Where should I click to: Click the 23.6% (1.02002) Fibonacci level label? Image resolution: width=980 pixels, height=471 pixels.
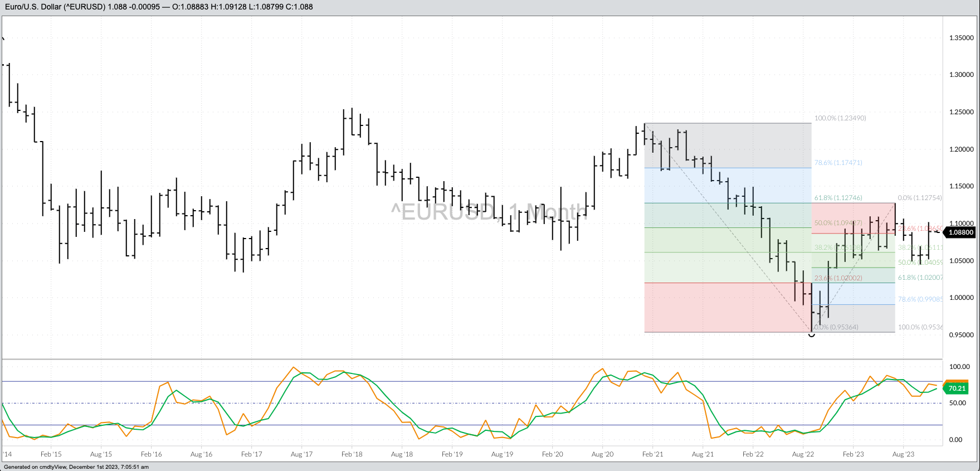(x=838, y=278)
